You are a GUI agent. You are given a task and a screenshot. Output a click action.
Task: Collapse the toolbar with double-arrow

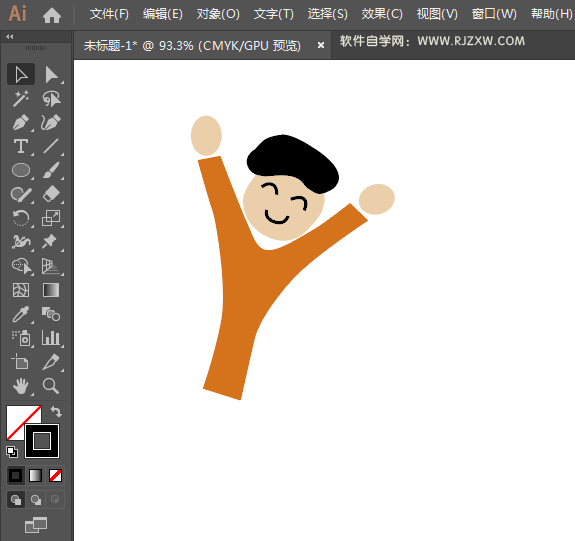(x=10, y=36)
